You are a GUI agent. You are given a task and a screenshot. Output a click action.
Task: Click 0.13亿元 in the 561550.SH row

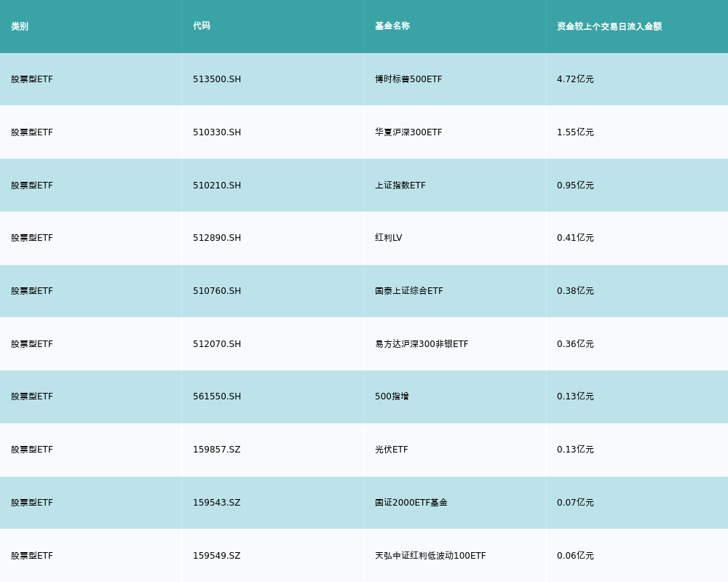click(575, 396)
